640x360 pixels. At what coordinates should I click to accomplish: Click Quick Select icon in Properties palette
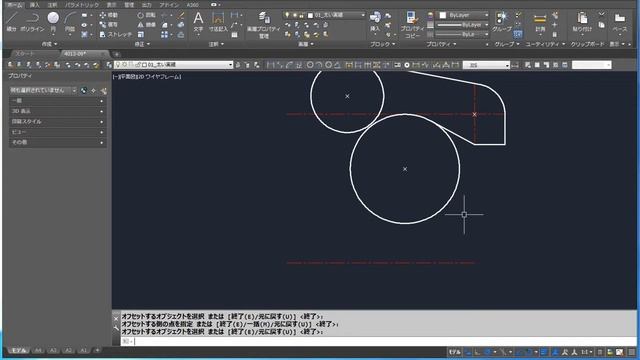pos(103,91)
